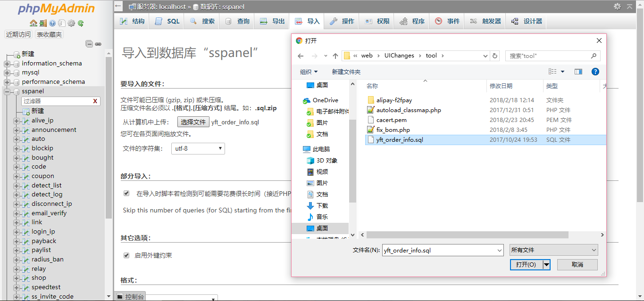Open the utf-8 charset dropdown
Screen dimensions: 644x301
point(198,148)
